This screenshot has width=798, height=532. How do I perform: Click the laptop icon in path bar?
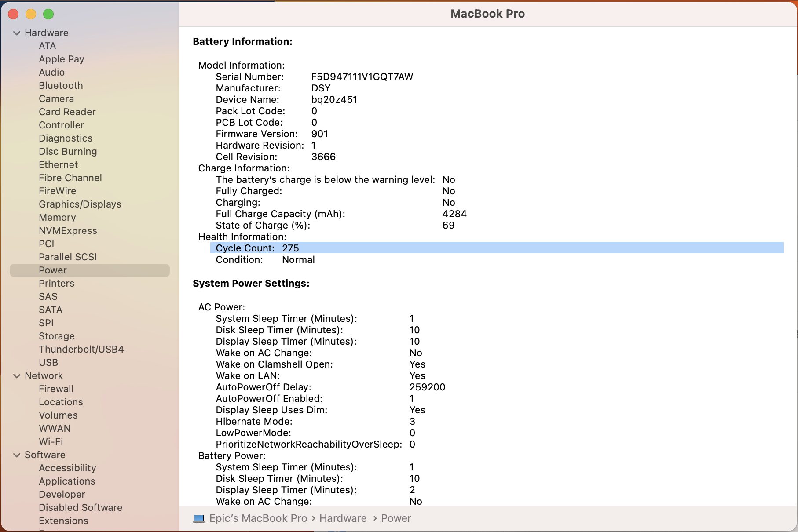199,519
